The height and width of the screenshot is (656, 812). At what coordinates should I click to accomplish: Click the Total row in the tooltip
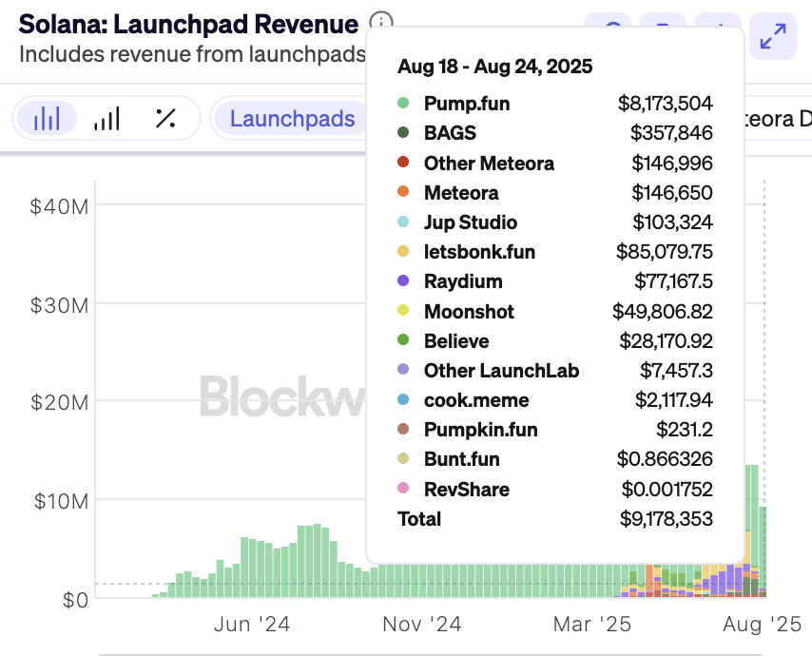tap(419, 519)
